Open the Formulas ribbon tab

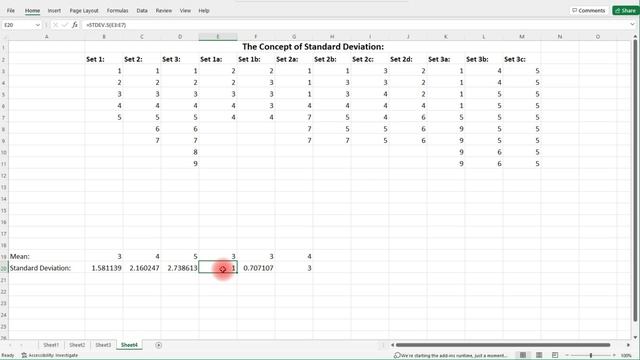[x=117, y=11]
